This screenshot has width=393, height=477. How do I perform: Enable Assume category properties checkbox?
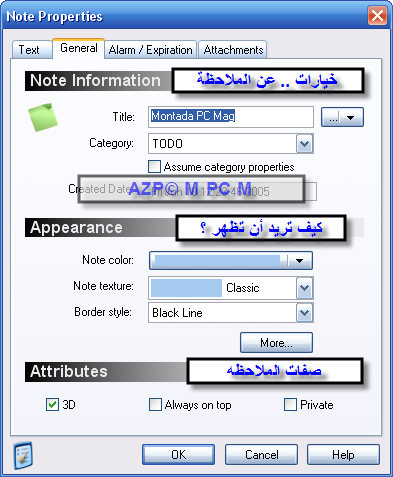154,166
